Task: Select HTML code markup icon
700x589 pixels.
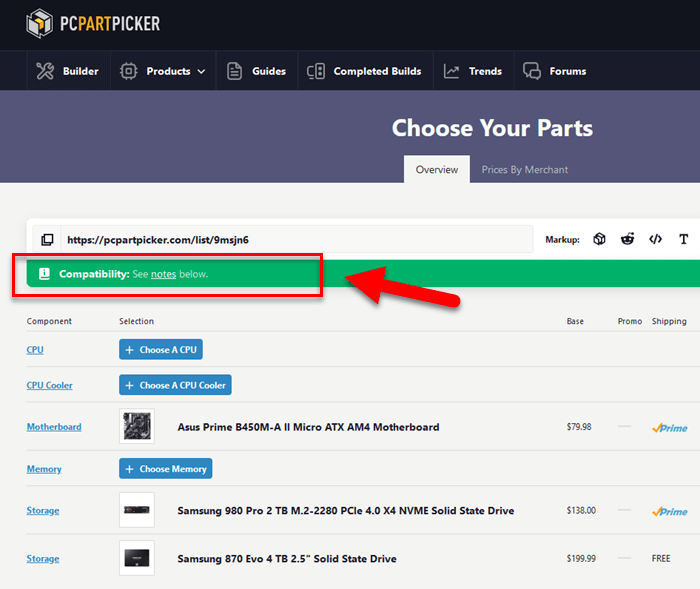Action: 655,239
